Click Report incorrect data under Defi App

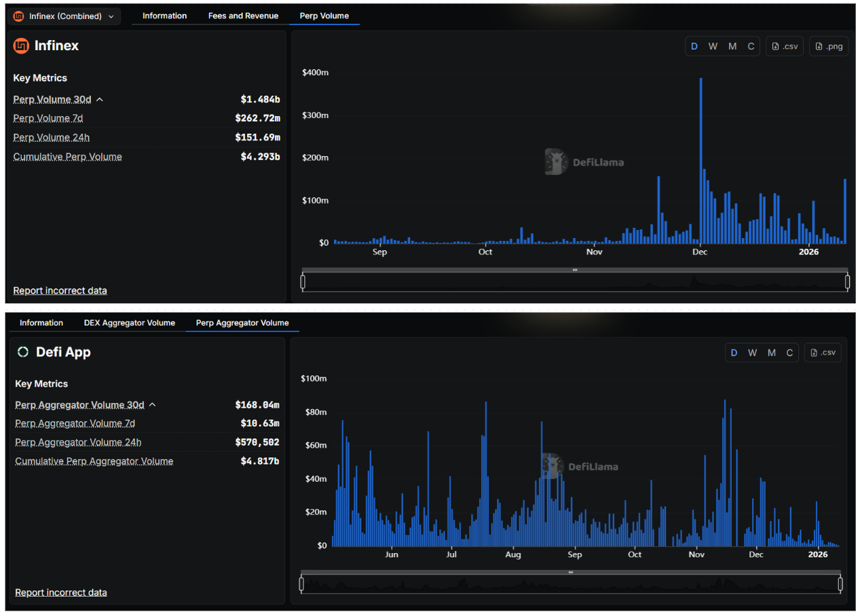(x=60, y=592)
